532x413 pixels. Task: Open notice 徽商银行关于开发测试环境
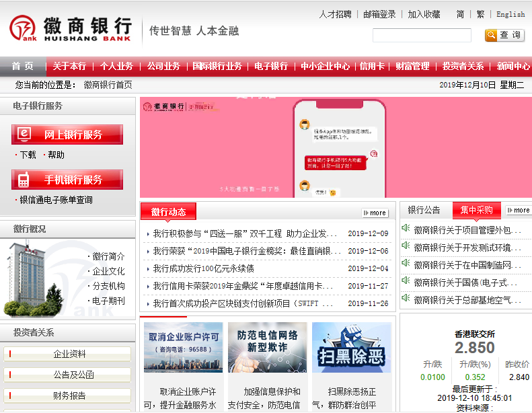click(467, 248)
